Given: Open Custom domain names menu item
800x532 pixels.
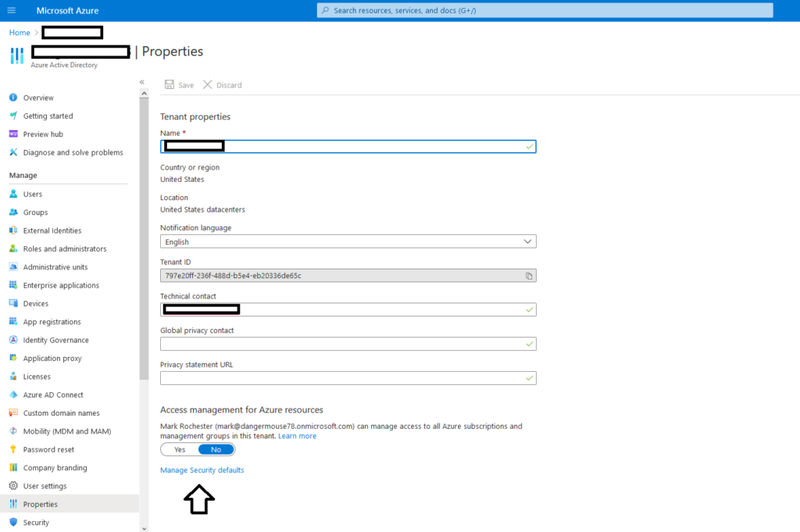Looking at the screenshot, I should (x=61, y=413).
